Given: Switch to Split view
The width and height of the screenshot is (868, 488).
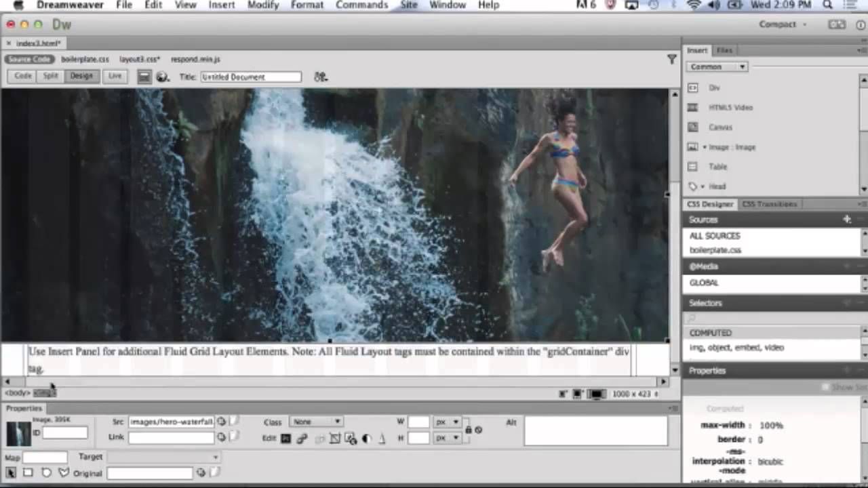Looking at the screenshot, I should [x=51, y=77].
